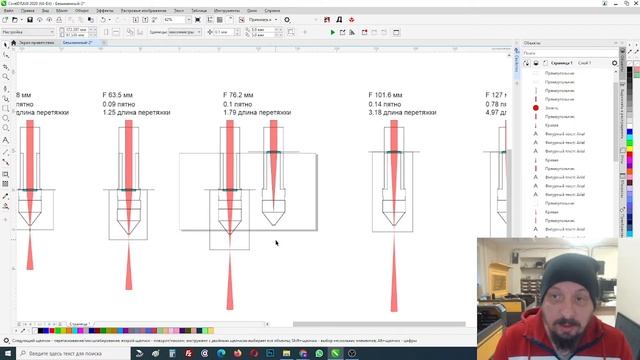The height and width of the screenshot is (360, 640).
Task: Click the Windows Start button
Action: click(x=8, y=353)
